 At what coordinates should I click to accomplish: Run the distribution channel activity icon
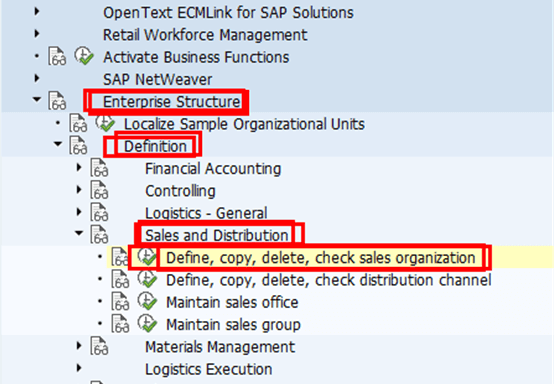148,279
